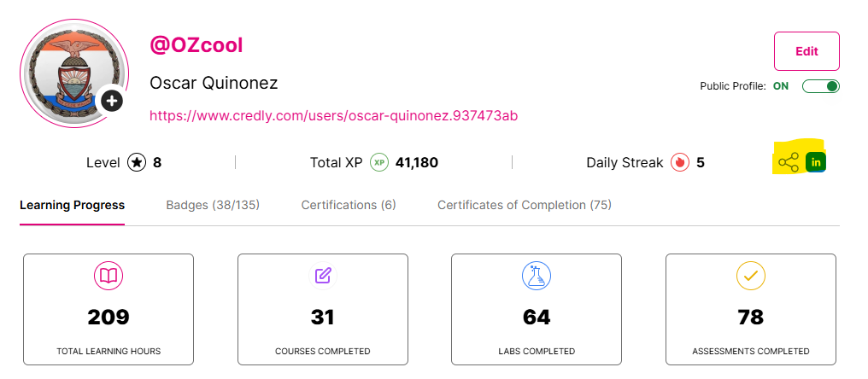This screenshot has height=379, width=868.
Task: Click the checkmark icon for assessments completed
Action: point(751,275)
